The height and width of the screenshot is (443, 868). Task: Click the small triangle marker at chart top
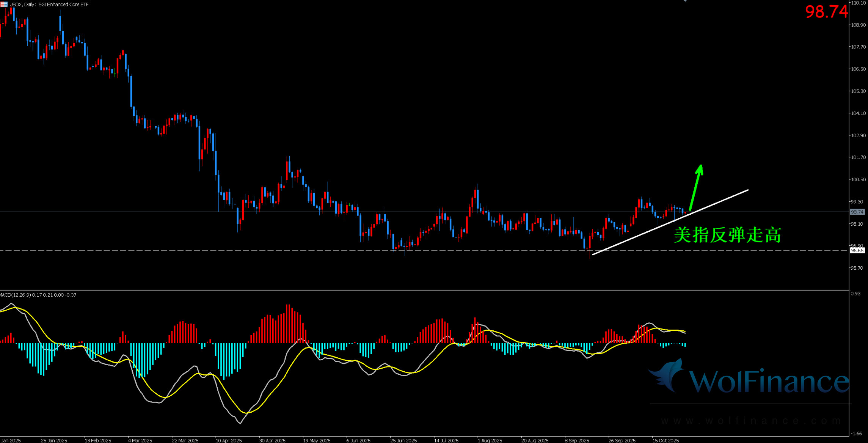[685, 1]
